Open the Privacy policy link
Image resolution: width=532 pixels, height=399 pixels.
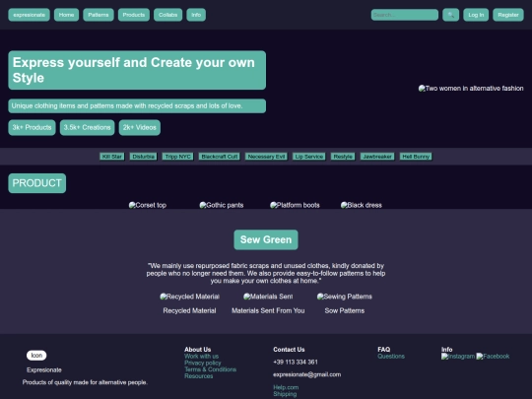click(203, 363)
